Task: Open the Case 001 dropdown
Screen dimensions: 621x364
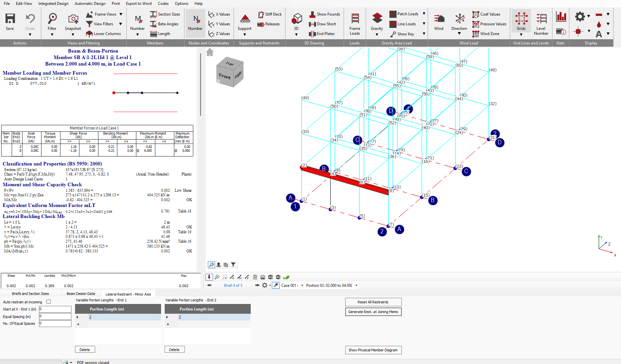Action: (x=302, y=285)
